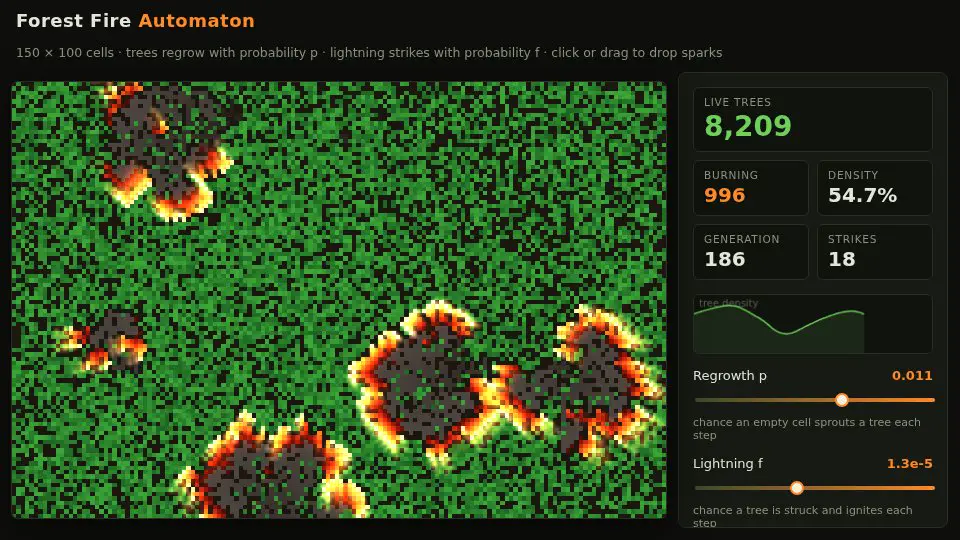Click the 'Lightning f' label
Viewport: 960px width, 540px height.
[x=728, y=463]
